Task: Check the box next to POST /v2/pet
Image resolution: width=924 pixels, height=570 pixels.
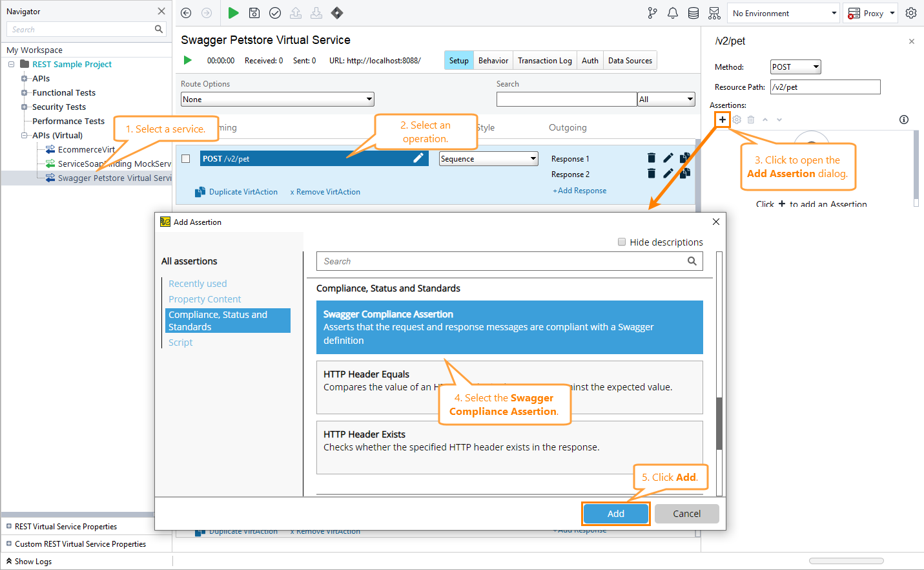Action: coord(185,158)
